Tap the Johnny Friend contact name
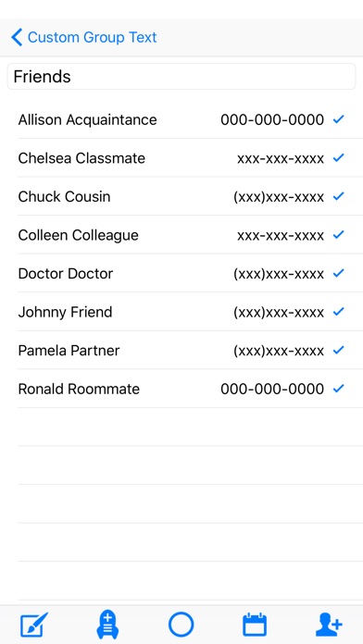 tap(65, 312)
